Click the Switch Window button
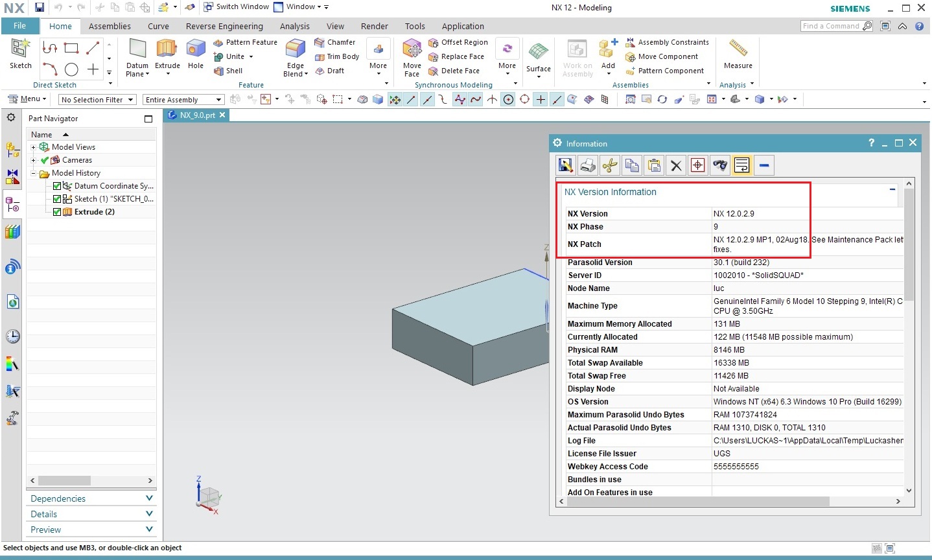 [x=237, y=7]
